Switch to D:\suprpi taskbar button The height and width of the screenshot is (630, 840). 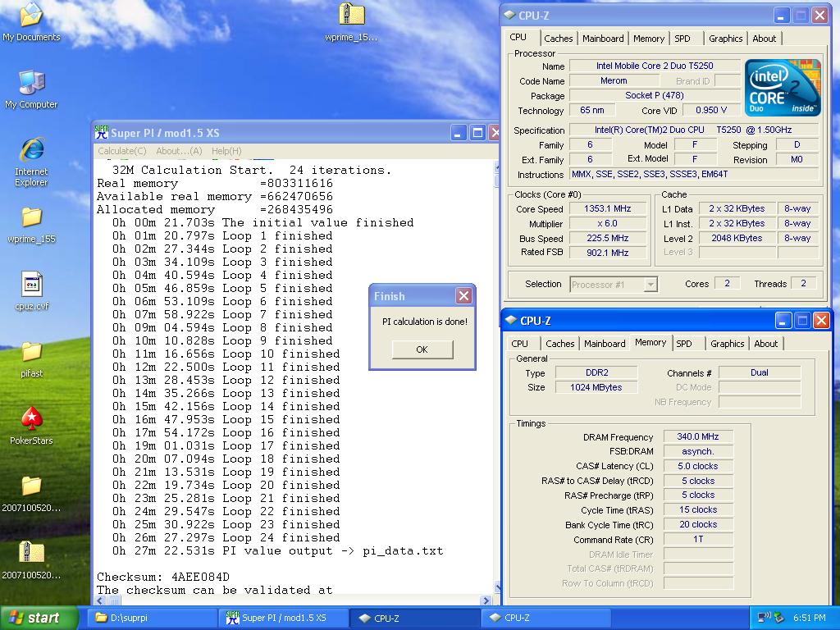[153, 618]
